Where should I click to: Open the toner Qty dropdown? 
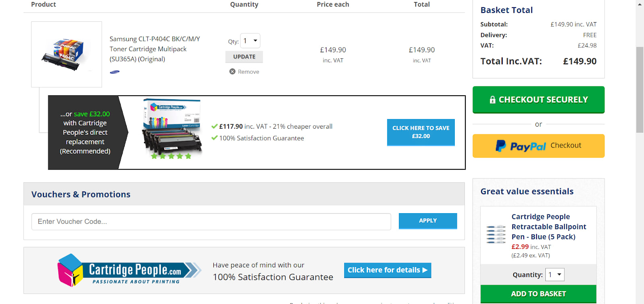[250, 41]
